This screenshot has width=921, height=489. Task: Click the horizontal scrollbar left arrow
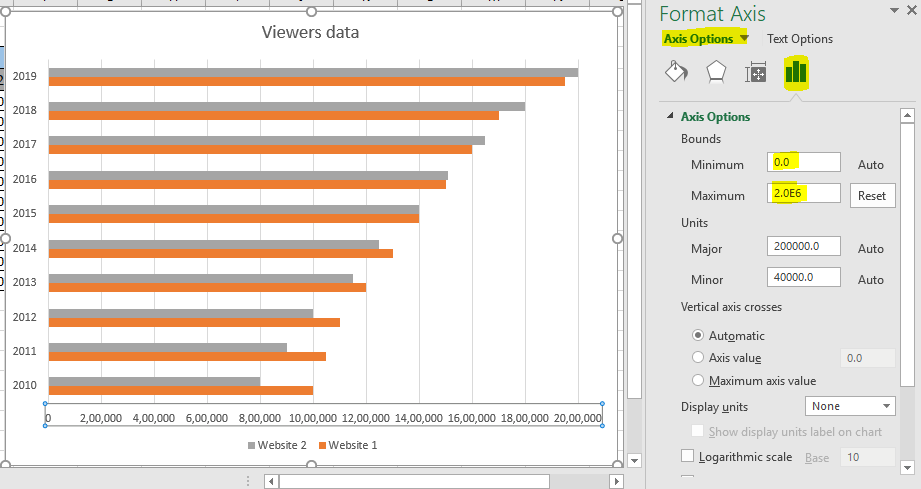pos(271,481)
